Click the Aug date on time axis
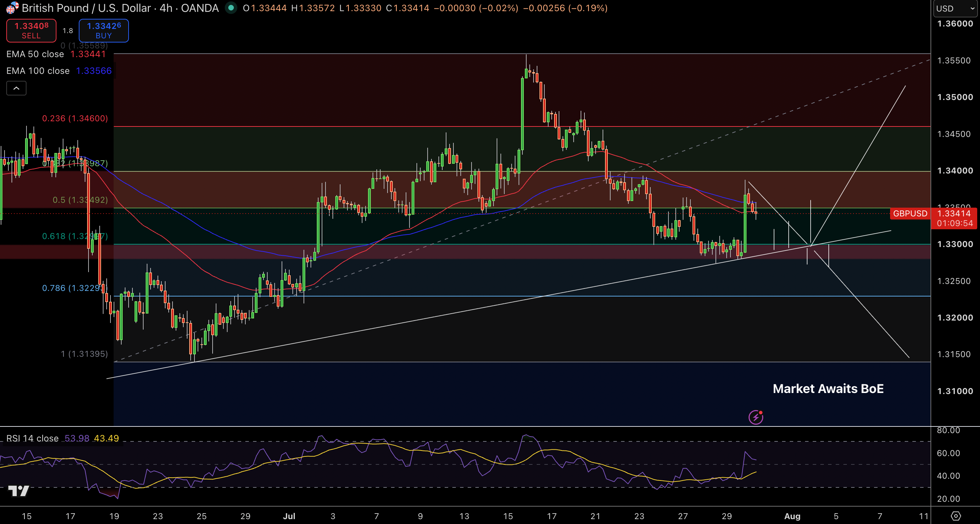This screenshot has height=524, width=980. tap(793, 516)
